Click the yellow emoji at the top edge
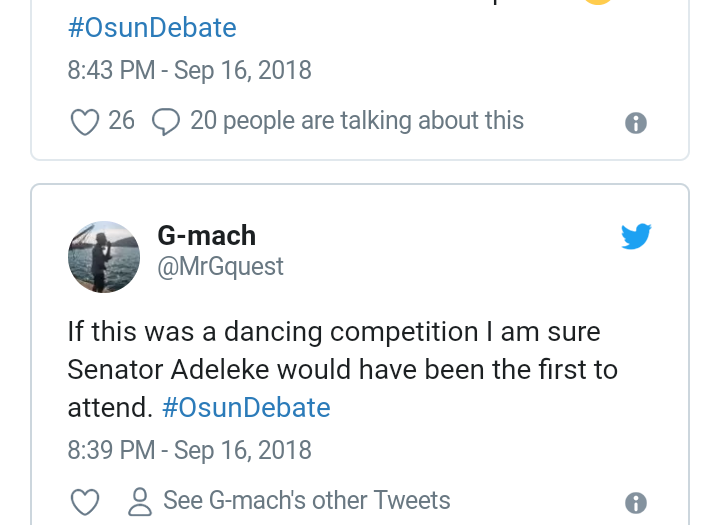720x525 pixels. tap(597, 3)
